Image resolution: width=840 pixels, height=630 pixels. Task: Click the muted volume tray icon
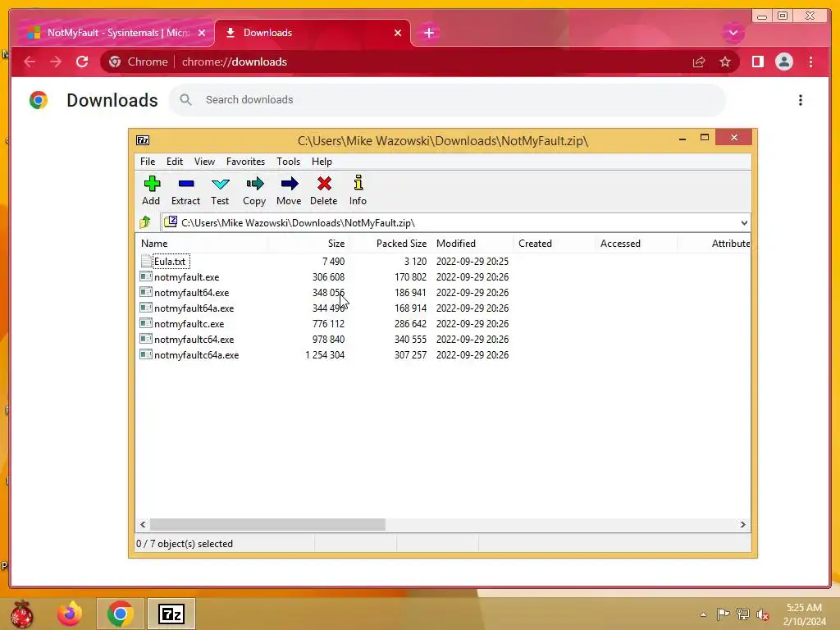click(763, 614)
